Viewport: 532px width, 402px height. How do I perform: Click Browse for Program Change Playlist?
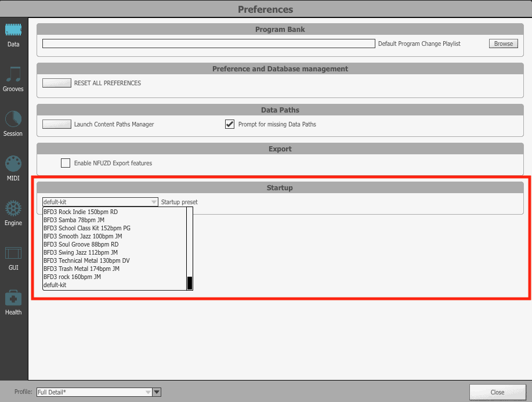click(503, 44)
